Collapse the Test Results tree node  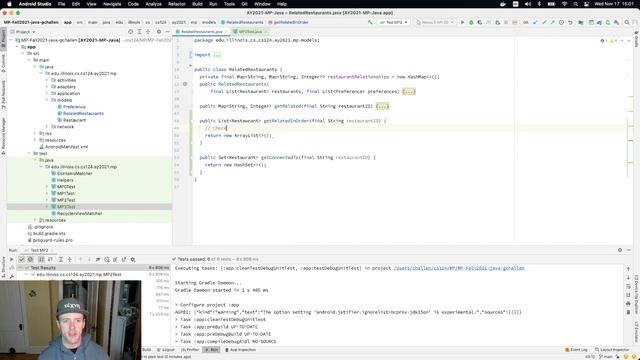pyautogui.click(x=20, y=268)
